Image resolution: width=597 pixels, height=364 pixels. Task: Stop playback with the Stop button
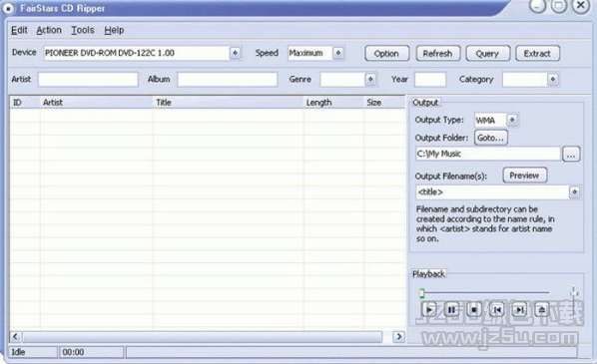474,309
